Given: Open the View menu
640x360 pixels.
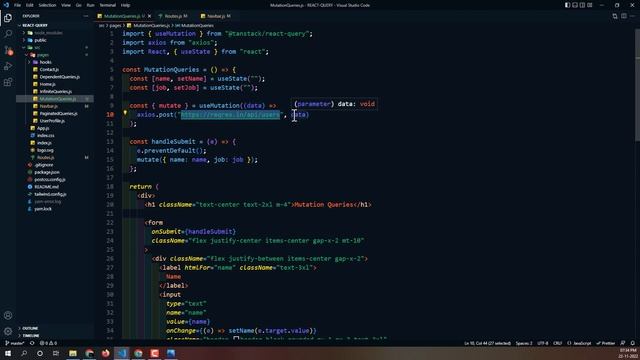Looking at the screenshot, I should tap(66, 5).
